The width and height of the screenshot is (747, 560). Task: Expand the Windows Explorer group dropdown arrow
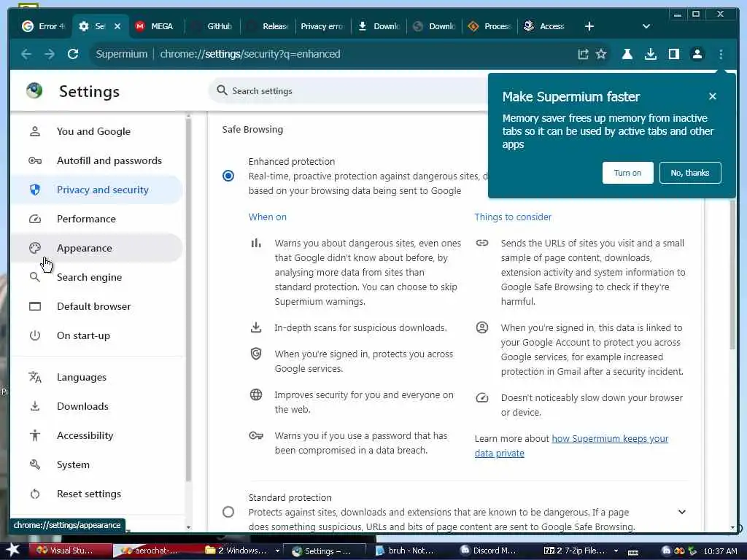(x=277, y=551)
